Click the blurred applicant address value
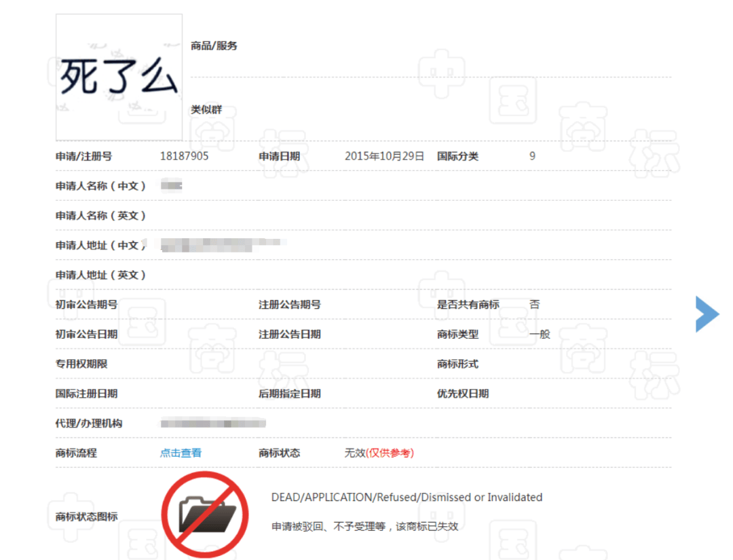The image size is (733, 560). [221, 245]
